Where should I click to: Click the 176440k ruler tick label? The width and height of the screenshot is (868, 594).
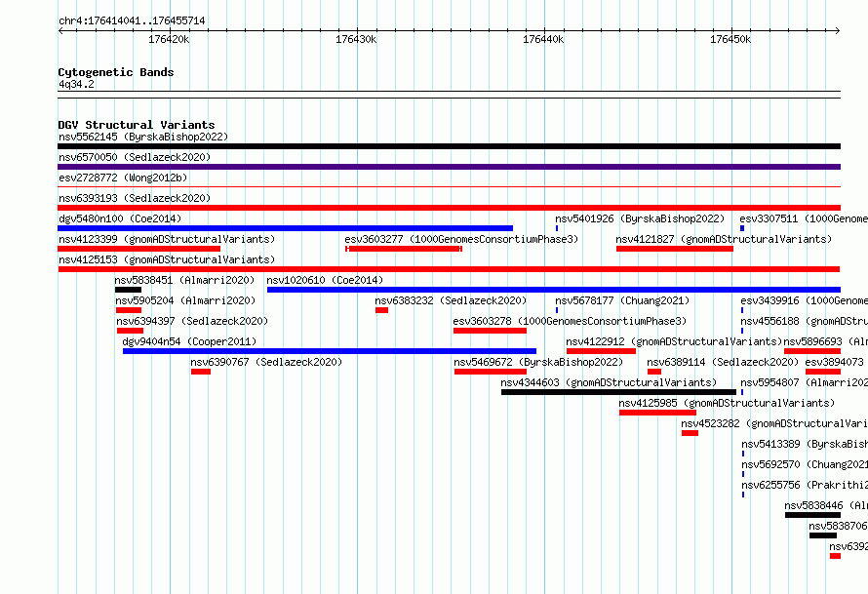pyautogui.click(x=543, y=39)
